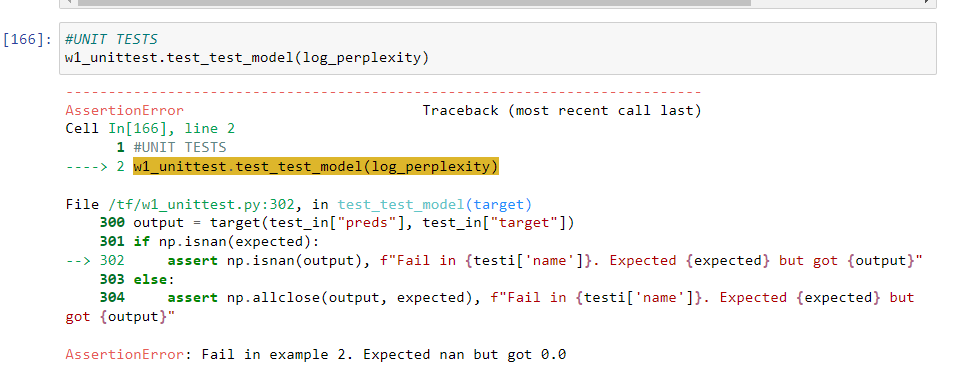The height and width of the screenshot is (387, 954).
Task: Select the [166] cell prompt
Action: tap(27, 40)
